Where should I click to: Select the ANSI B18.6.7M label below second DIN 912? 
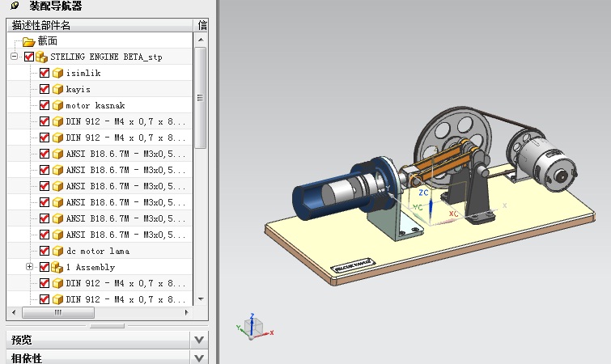pyautogui.click(x=125, y=154)
